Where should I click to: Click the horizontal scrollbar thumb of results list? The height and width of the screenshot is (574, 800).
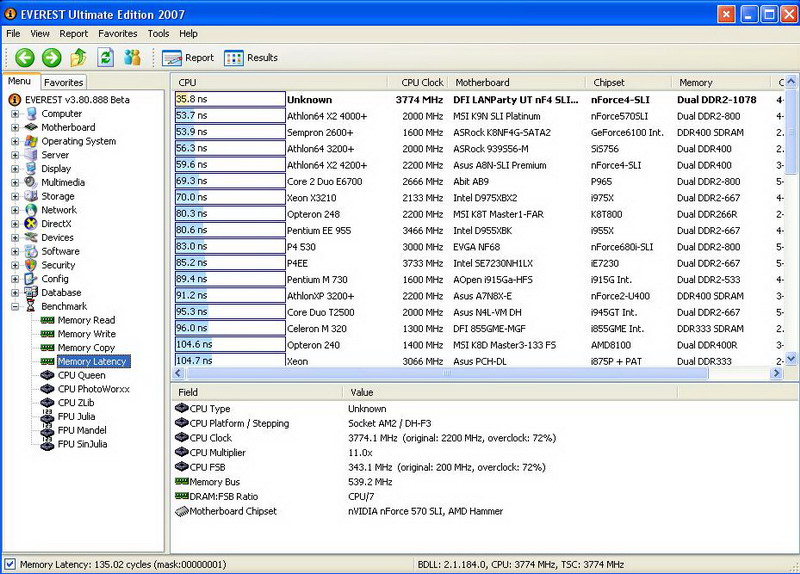[447, 373]
